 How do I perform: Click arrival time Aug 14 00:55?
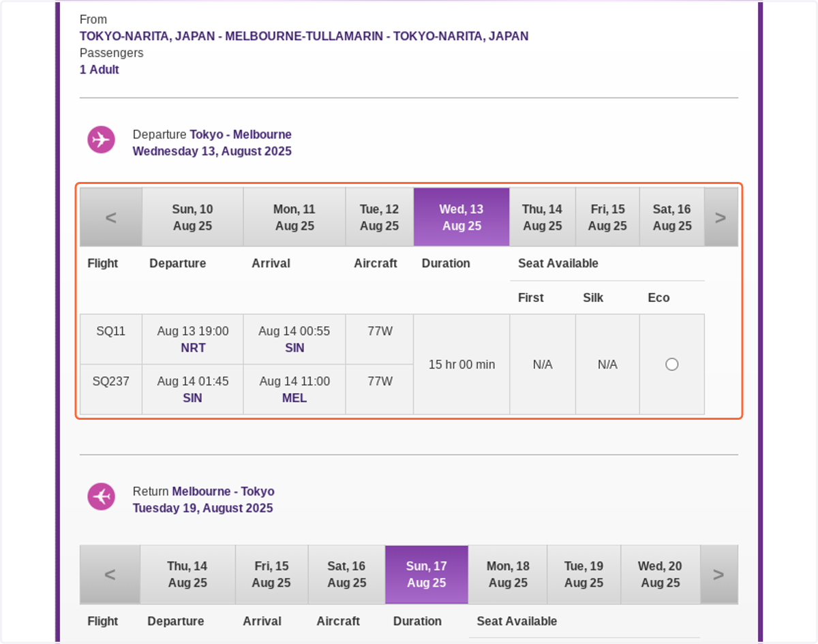(x=294, y=331)
